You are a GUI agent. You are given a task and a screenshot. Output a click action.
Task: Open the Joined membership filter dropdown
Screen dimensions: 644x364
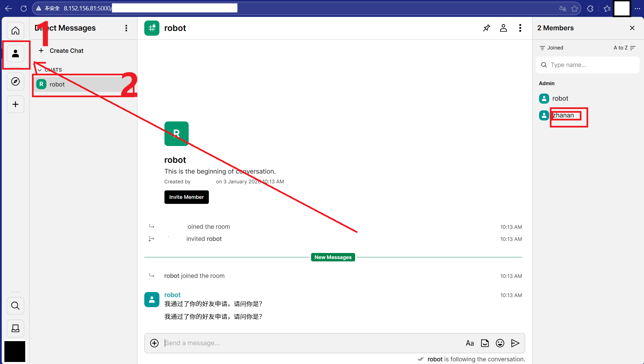(x=552, y=48)
